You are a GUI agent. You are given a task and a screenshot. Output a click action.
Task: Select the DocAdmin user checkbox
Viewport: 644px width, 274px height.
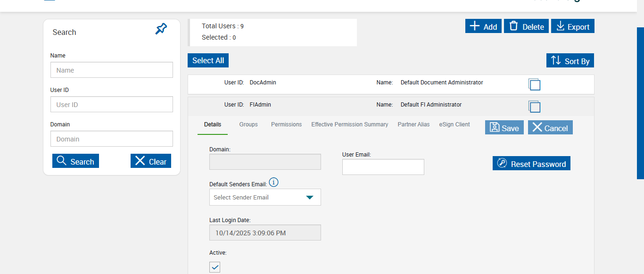pos(535,85)
